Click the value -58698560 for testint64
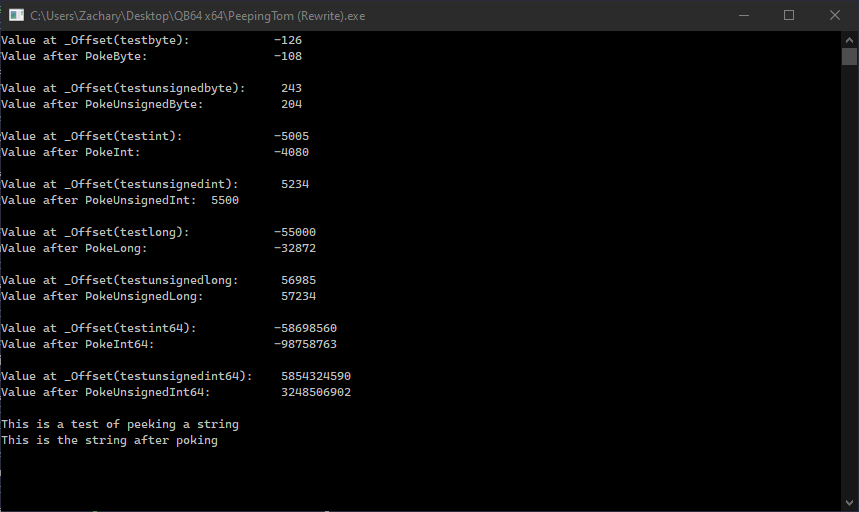 pos(305,328)
